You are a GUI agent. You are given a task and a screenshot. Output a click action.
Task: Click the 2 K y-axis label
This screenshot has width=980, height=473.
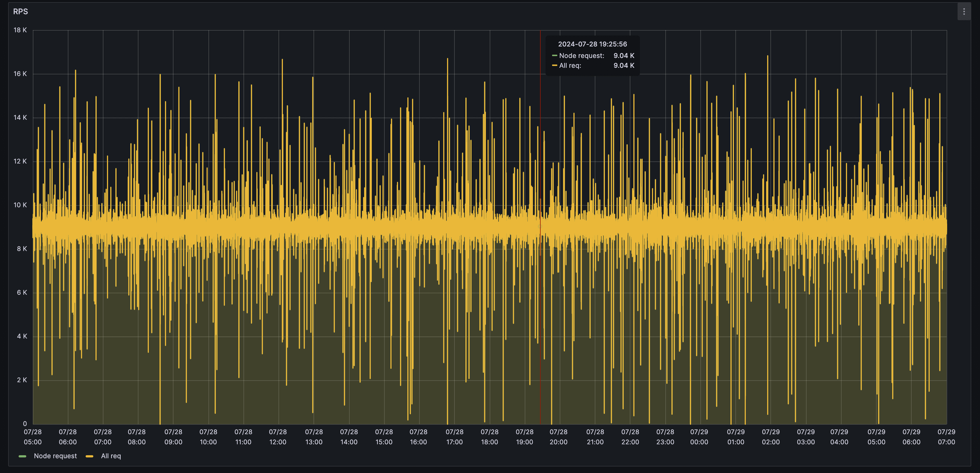22,380
